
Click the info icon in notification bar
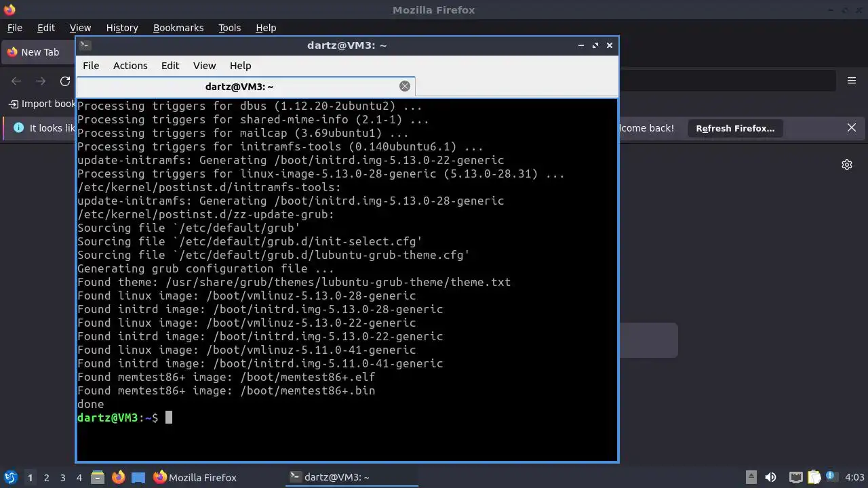click(x=18, y=127)
